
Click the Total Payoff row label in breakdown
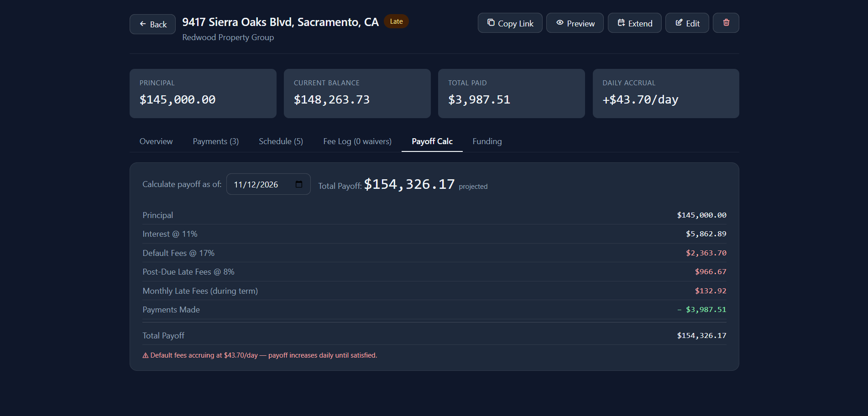(163, 336)
